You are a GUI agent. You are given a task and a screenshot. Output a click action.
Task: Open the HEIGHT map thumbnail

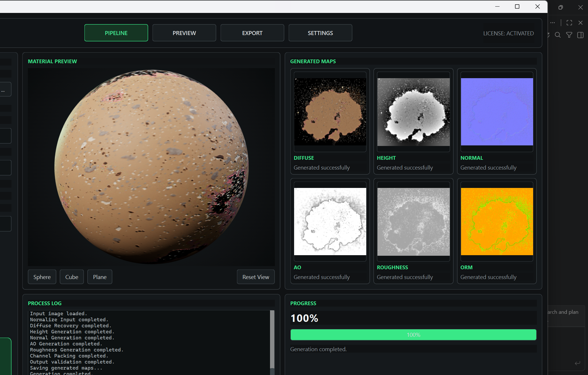pos(413,112)
